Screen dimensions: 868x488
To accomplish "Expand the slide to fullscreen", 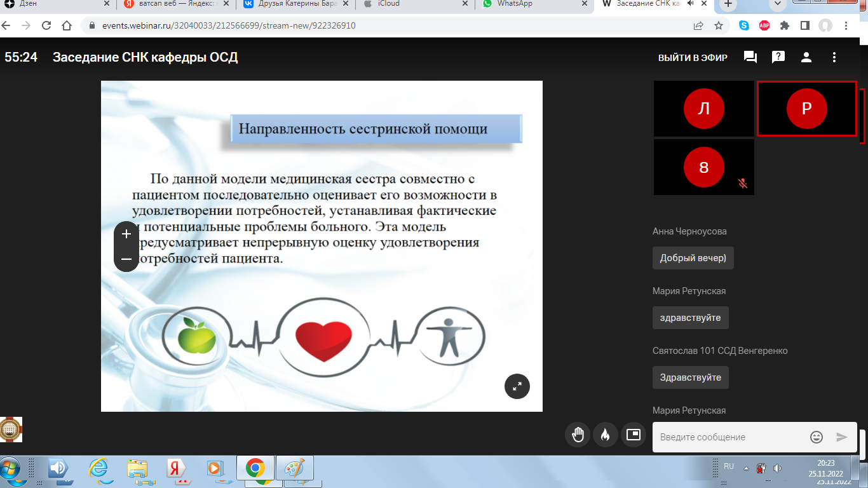I will point(517,386).
